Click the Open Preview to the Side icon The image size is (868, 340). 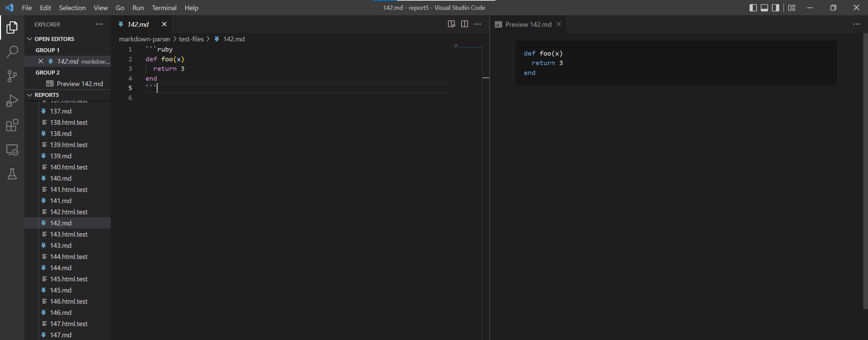[451, 24]
